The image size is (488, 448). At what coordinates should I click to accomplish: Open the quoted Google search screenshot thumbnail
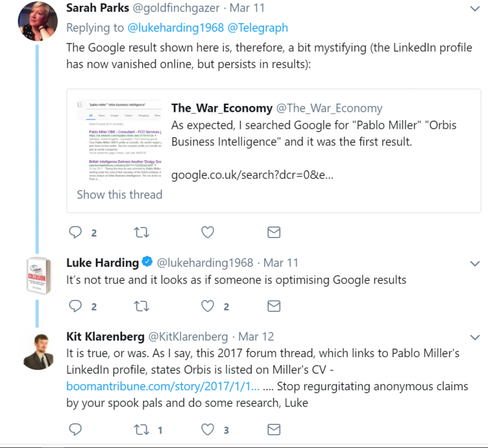(x=118, y=140)
